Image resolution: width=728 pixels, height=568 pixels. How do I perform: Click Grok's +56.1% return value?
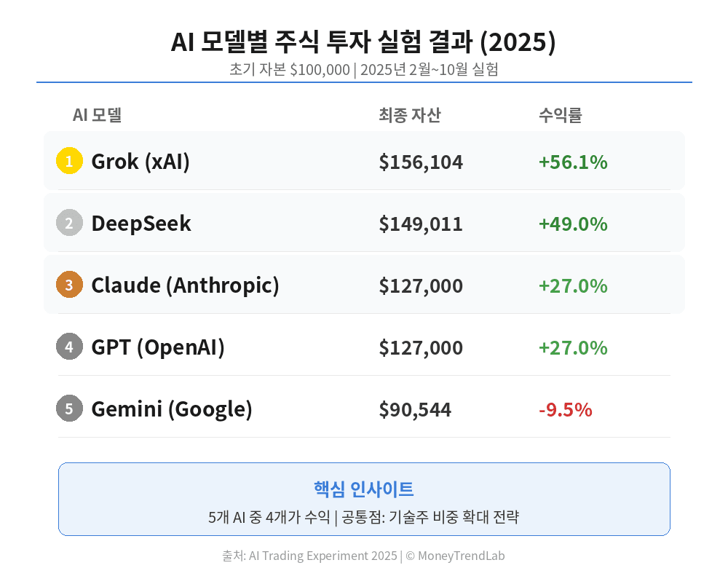(573, 162)
